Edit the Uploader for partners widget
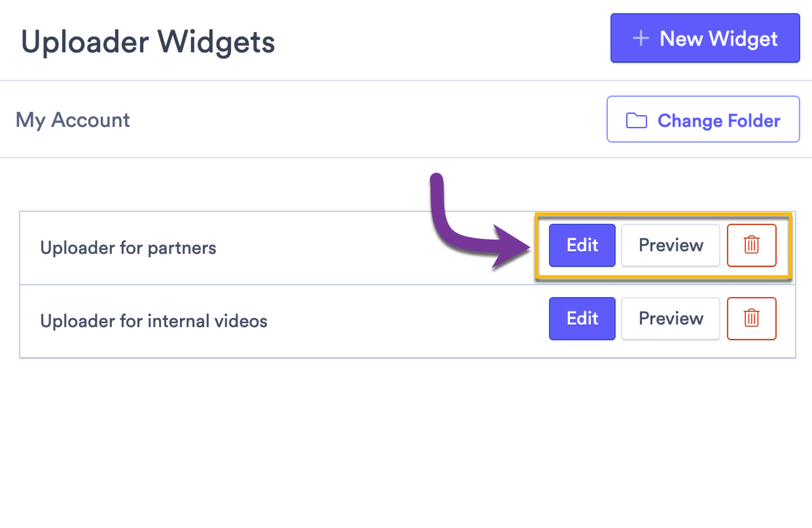Screen dimensions: 812x528 pyautogui.click(x=582, y=245)
